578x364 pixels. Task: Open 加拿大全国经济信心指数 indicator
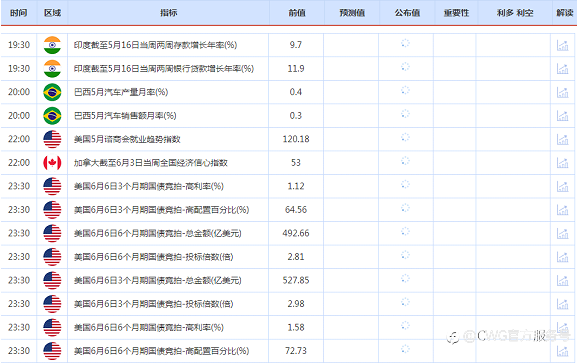pos(151,163)
